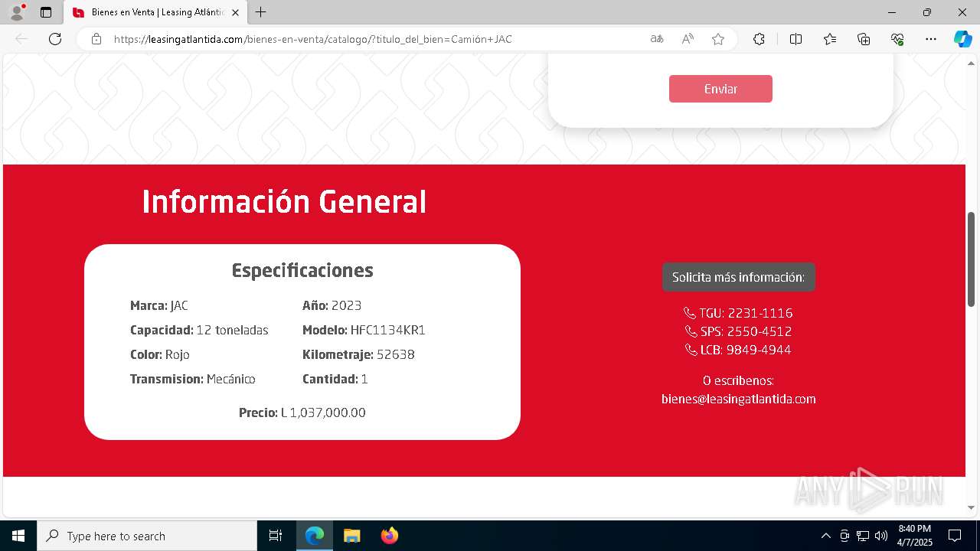The width and height of the screenshot is (980, 551).
Task: Open Copilot sidebar icon
Action: point(962,39)
